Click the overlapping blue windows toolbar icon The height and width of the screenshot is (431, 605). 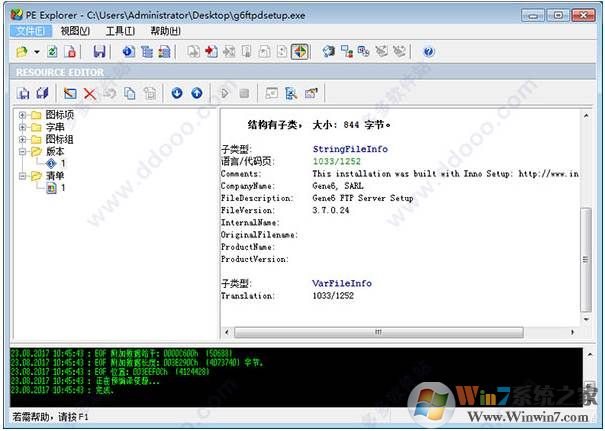click(363, 52)
